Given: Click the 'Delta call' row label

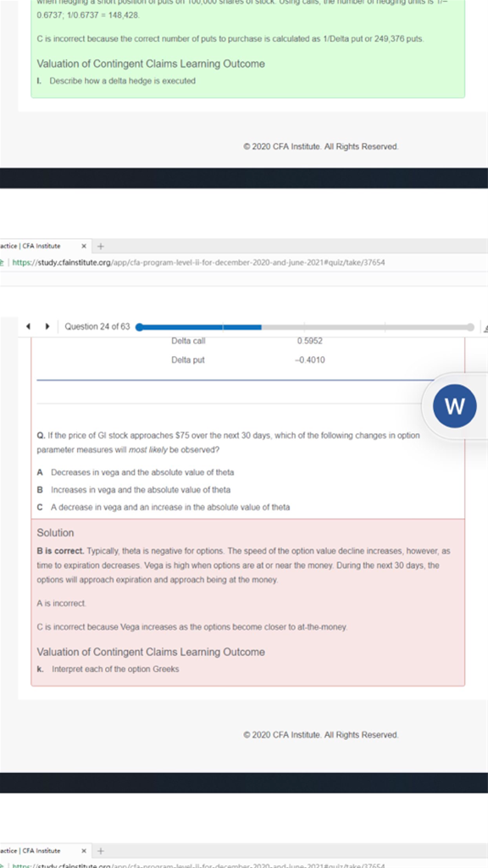Looking at the screenshot, I should click(x=188, y=341).
